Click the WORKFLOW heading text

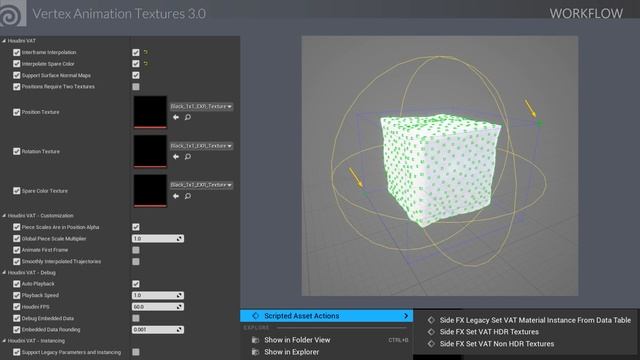tap(586, 13)
